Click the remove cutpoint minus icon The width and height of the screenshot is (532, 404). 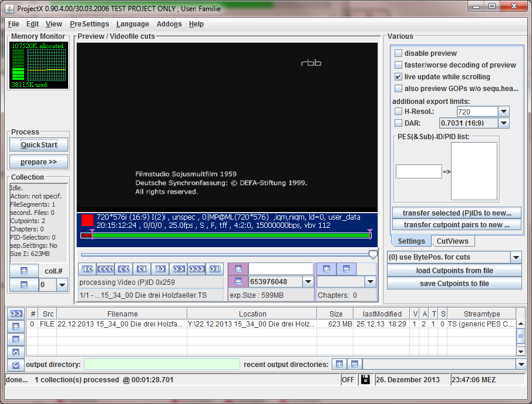238,282
